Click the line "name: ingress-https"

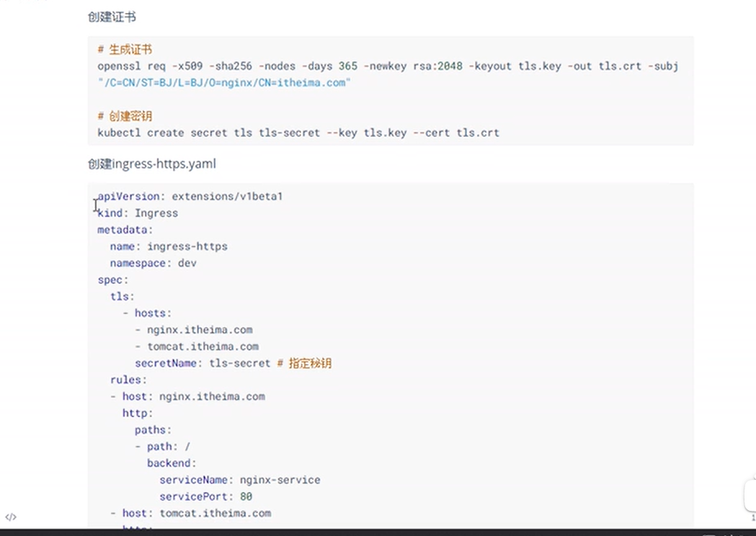click(169, 246)
